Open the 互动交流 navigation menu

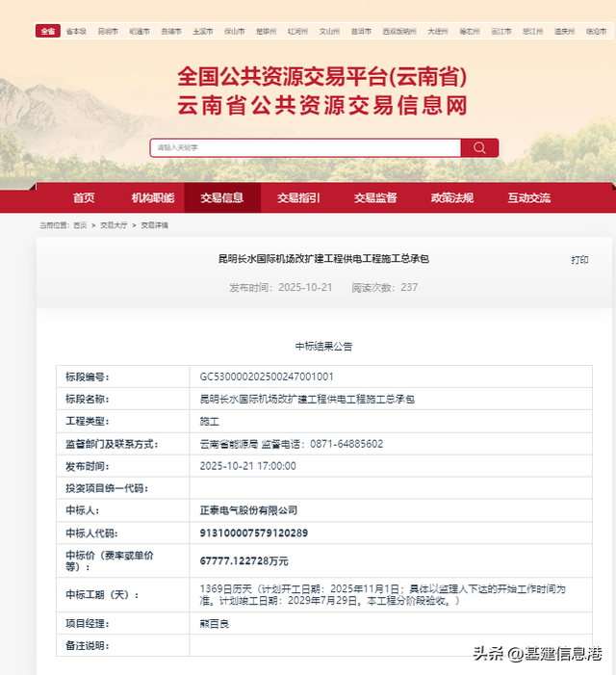point(529,197)
